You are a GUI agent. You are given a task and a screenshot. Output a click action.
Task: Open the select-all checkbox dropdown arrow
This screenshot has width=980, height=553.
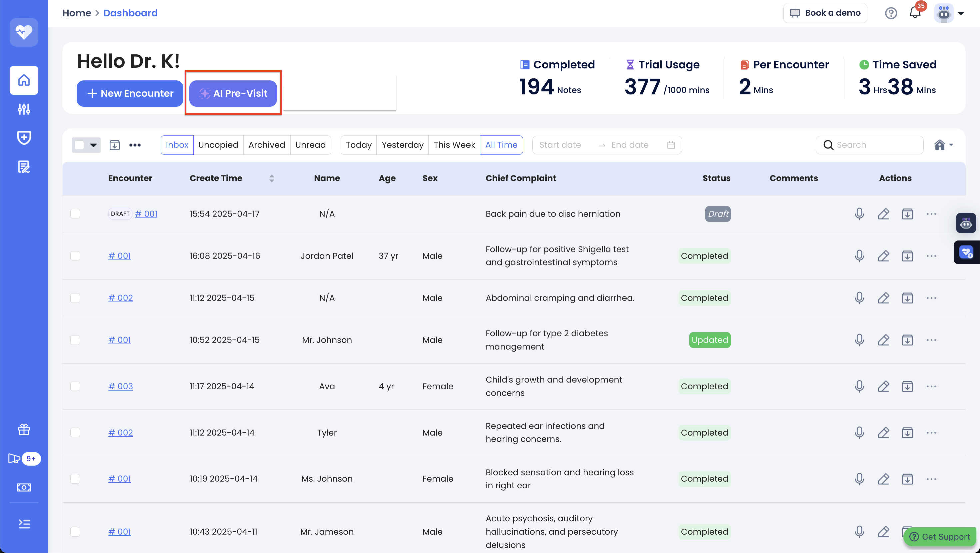(x=93, y=145)
